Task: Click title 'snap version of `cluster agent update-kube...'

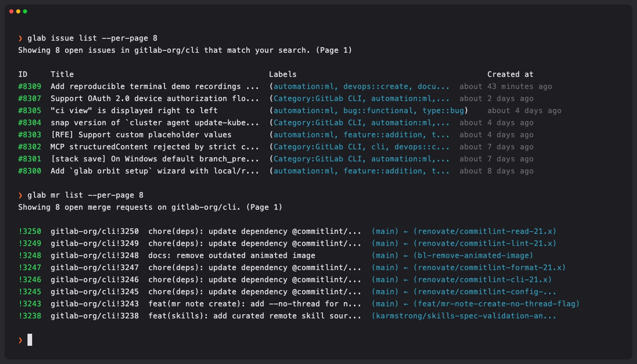Action: (x=155, y=123)
